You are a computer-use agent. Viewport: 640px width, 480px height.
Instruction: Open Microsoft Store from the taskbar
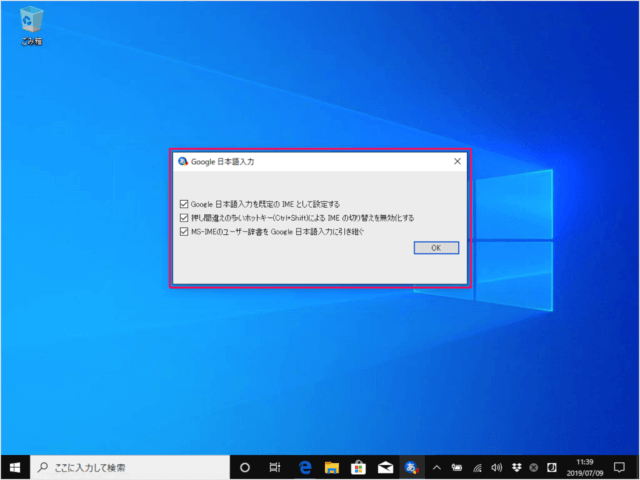pos(358,467)
